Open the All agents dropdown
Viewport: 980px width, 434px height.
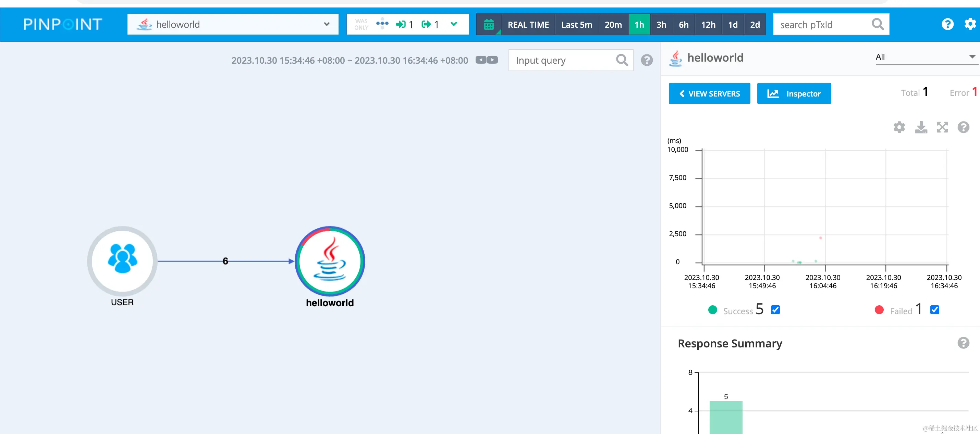pos(925,57)
